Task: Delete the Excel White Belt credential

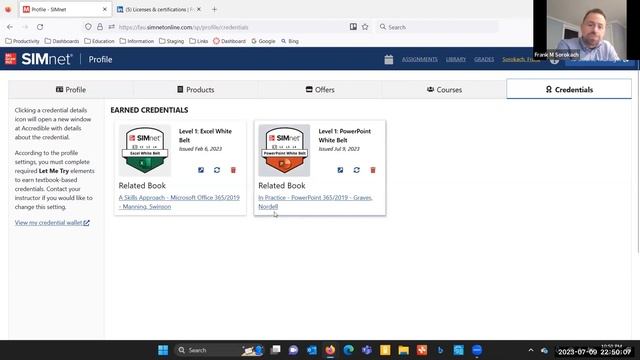Action: pos(233,170)
